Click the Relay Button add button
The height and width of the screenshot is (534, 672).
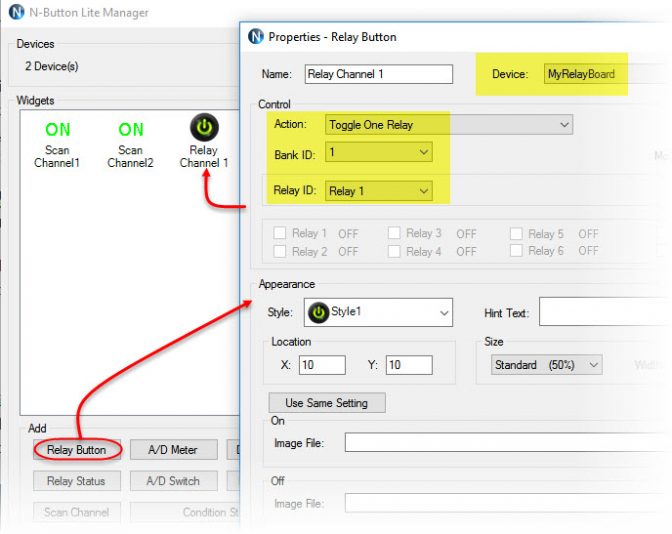click(x=76, y=450)
